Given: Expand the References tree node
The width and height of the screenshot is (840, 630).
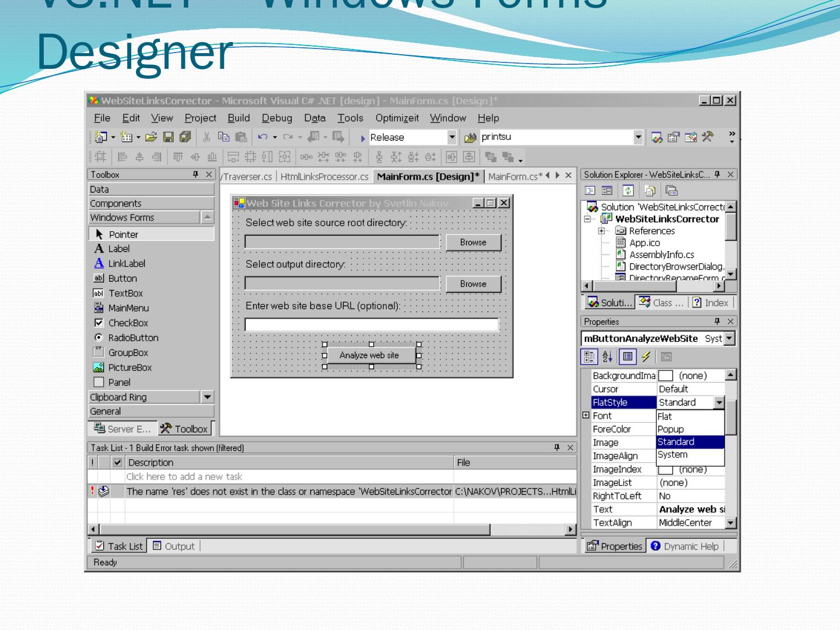Looking at the screenshot, I should tap(601, 231).
